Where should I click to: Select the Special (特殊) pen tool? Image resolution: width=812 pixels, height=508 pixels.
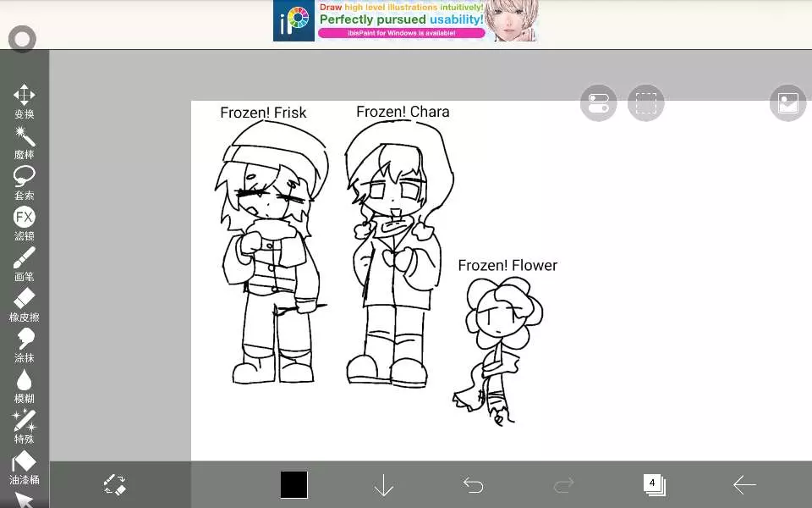(25, 427)
